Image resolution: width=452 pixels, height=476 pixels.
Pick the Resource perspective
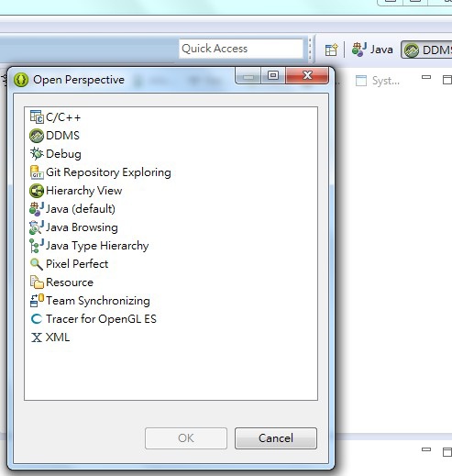(x=70, y=282)
